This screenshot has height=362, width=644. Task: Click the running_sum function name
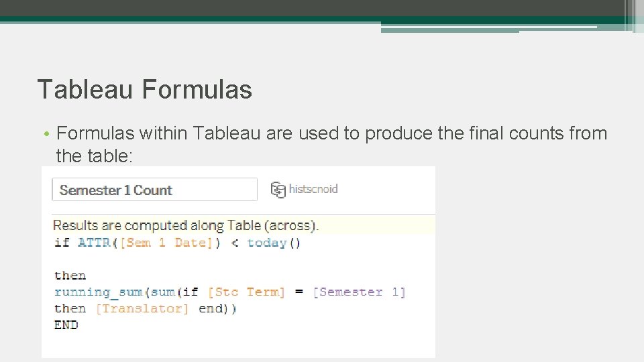coord(98,292)
